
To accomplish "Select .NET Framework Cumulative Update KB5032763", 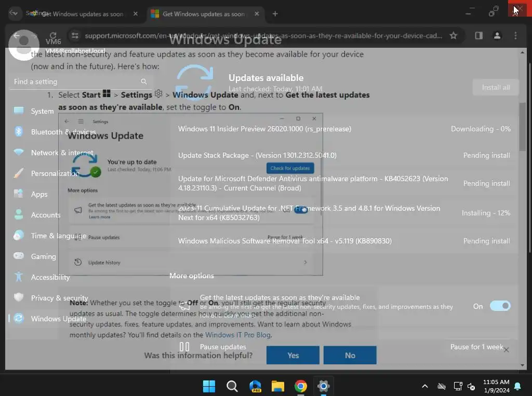I will [344, 213].
